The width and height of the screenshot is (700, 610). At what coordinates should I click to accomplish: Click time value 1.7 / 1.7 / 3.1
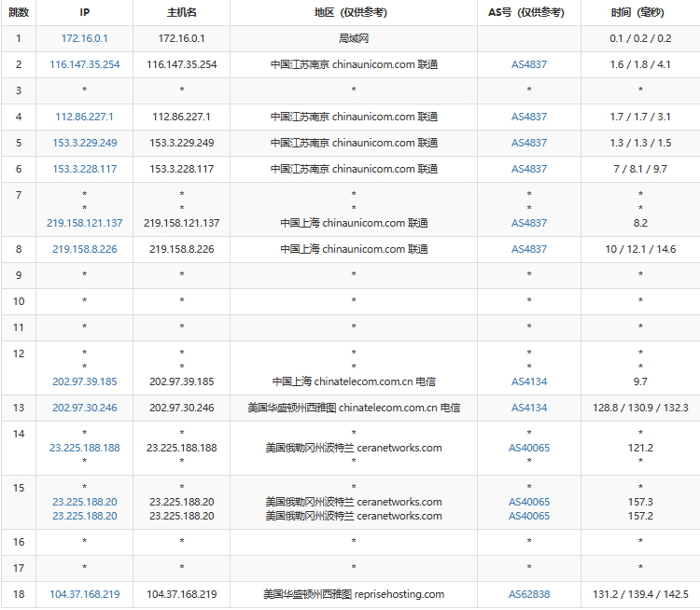pyautogui.click(x=640, y=117)
